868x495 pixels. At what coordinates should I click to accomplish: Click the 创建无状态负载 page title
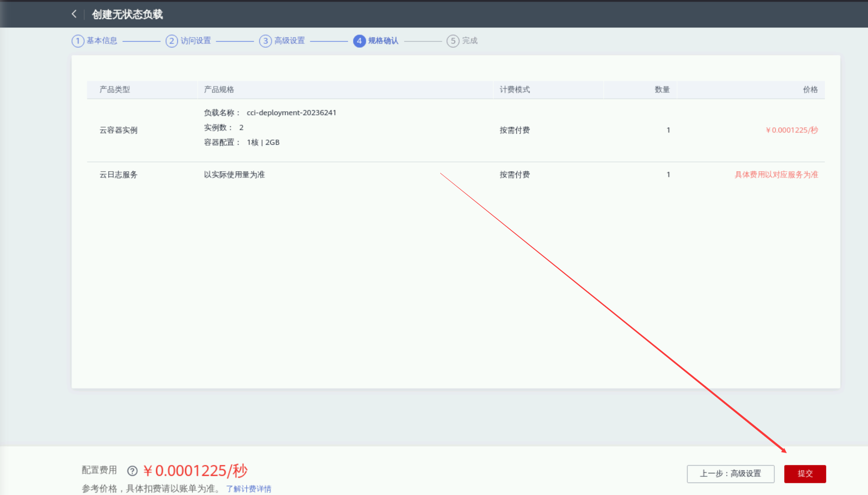127,14
